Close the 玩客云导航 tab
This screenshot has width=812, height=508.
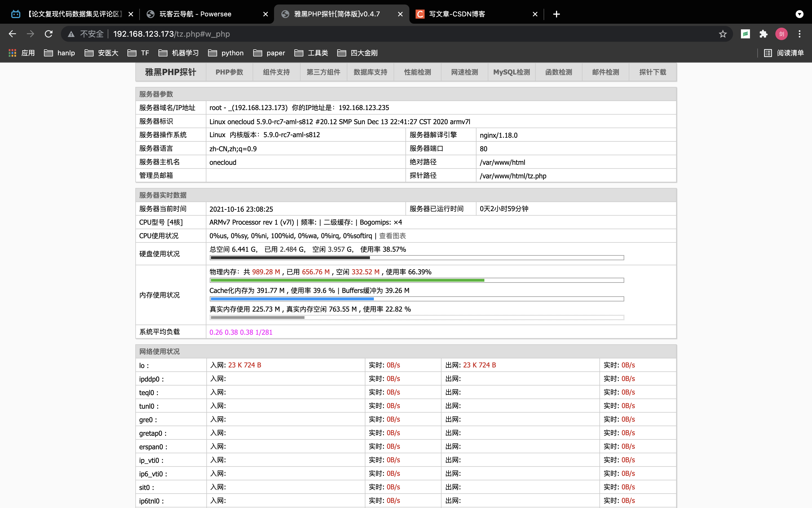(265, 14)
